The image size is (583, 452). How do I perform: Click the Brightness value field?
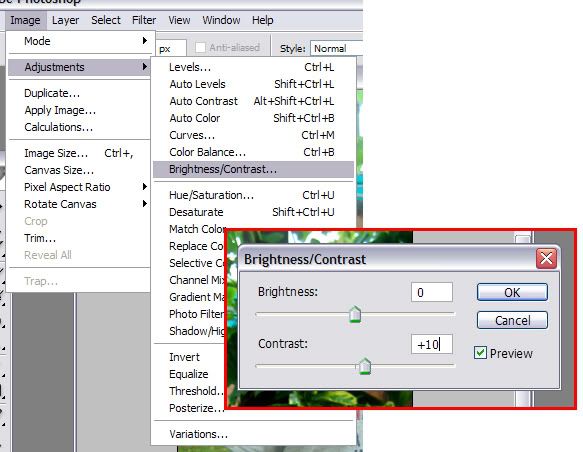432,292
